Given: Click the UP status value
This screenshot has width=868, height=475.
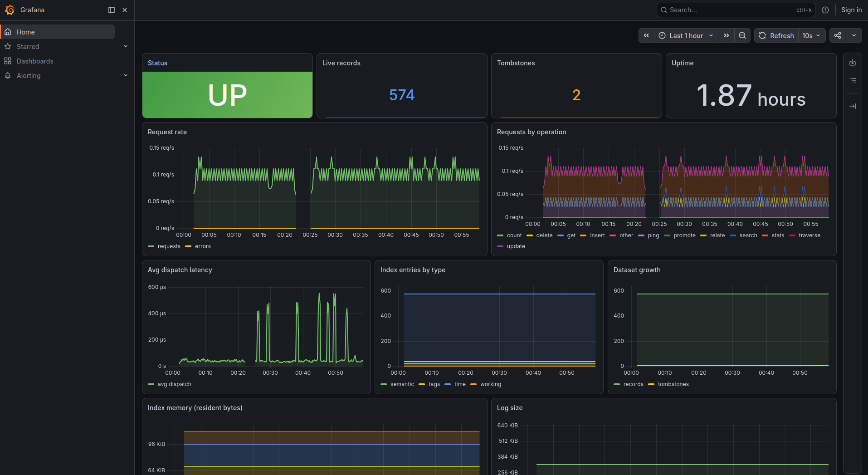Looking at the screenshot, I should tap(227, 95).
